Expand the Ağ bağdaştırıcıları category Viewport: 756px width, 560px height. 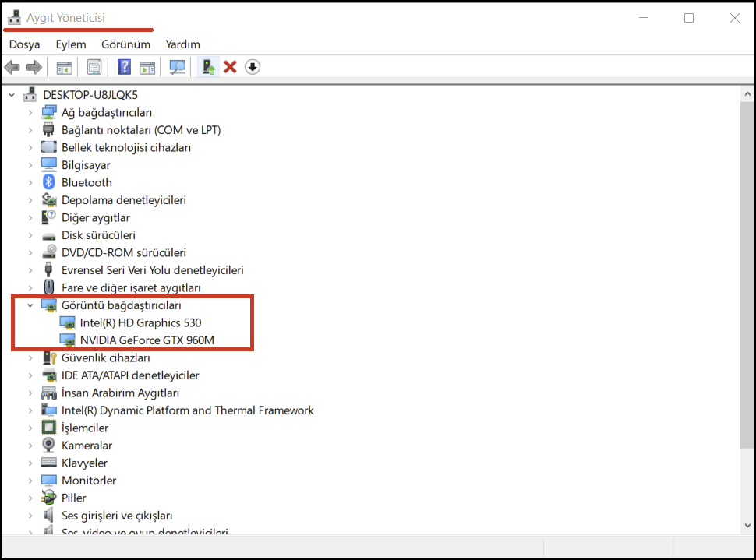[x=30, y=112]
